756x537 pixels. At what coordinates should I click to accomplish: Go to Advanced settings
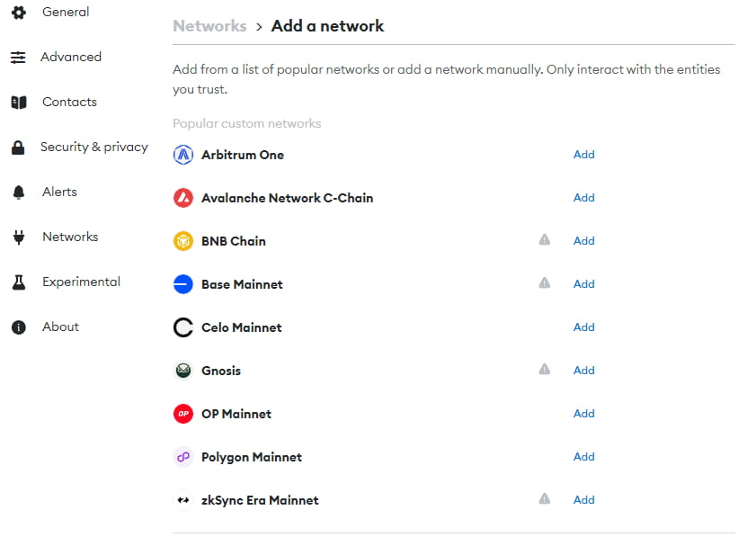point(70,57)
